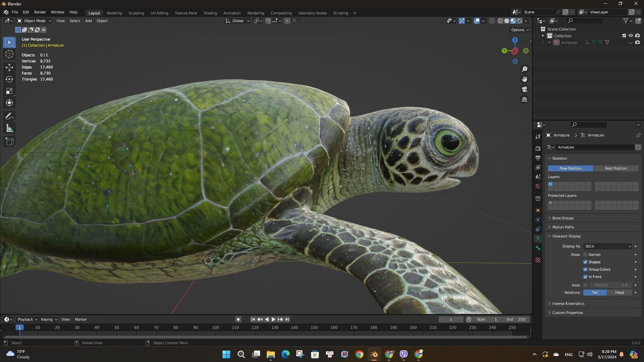
Task: Open the World properties tab
Action: [x=538, y=186]
